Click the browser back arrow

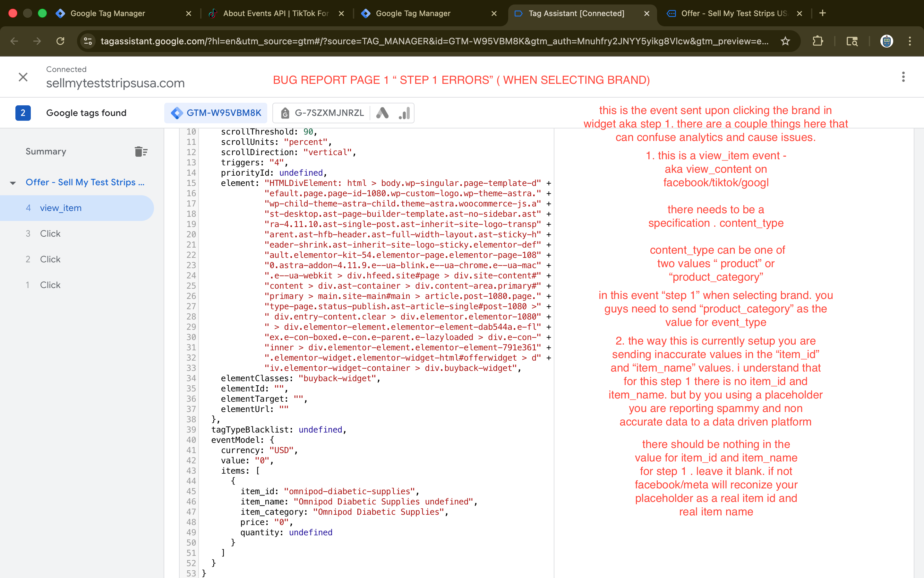point(14,41)
